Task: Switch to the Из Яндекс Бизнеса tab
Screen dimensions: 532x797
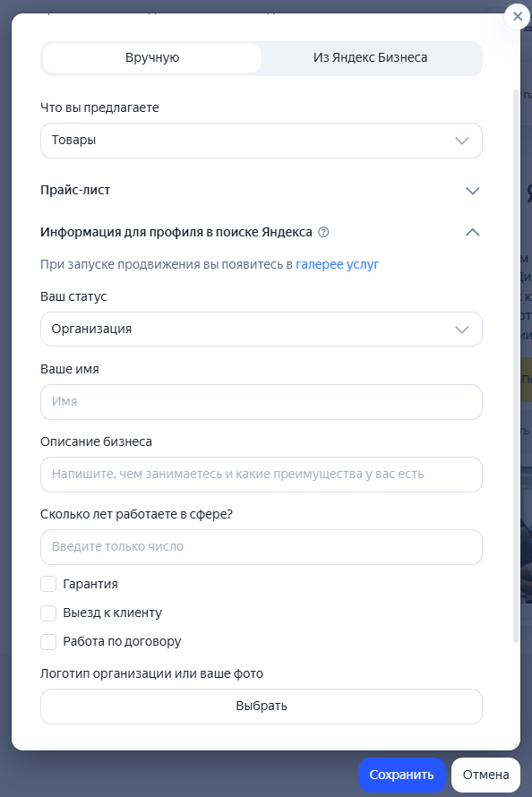Action: [371, 58]
